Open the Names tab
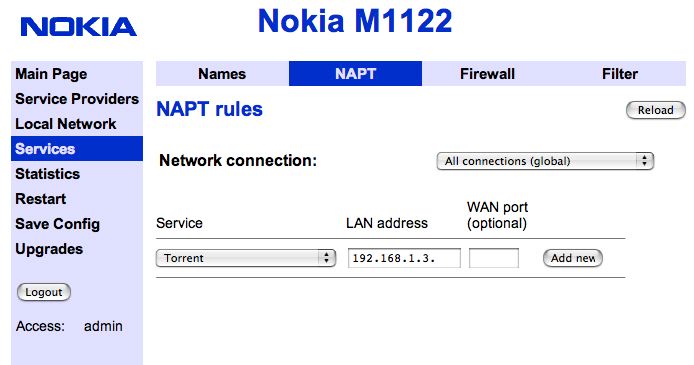694x365 pixels. 222,73
